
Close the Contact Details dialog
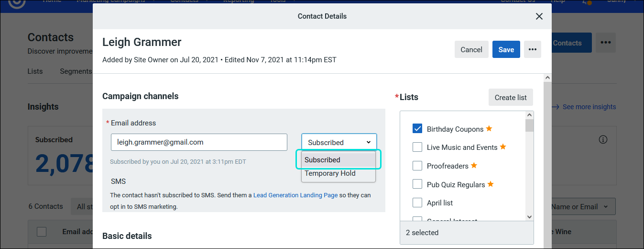pos(539,16)
